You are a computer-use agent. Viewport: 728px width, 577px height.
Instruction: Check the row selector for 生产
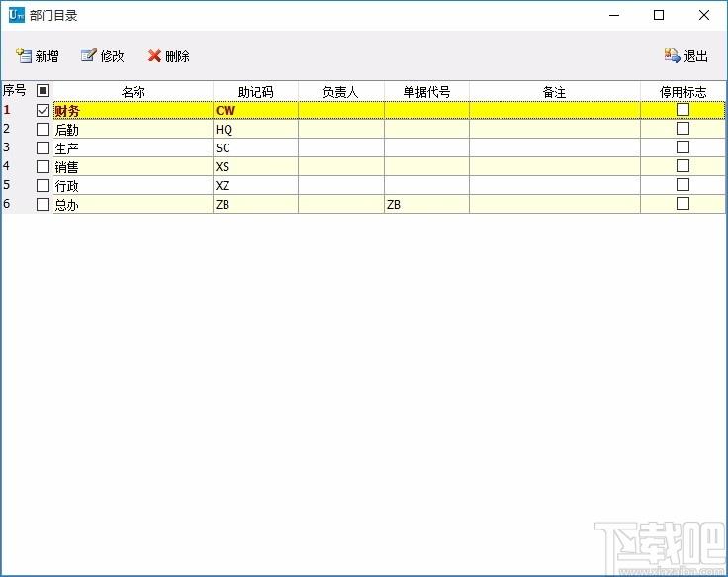coord(43,147)
